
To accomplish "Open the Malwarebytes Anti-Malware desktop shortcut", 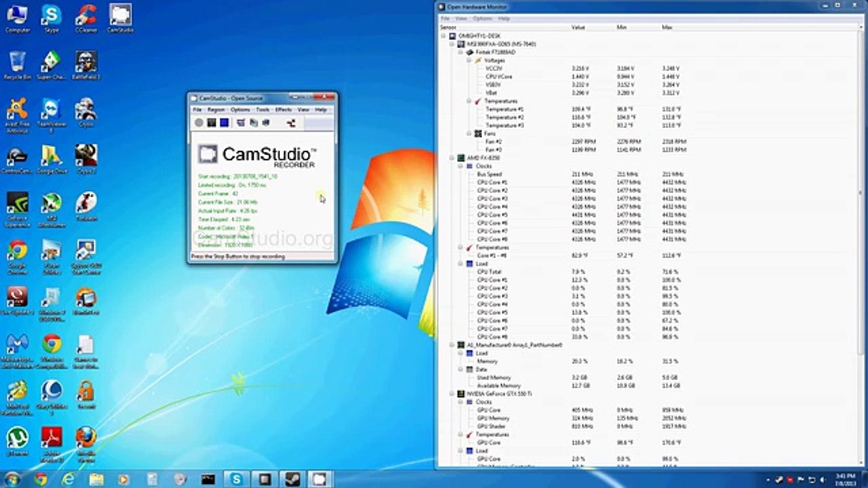I will (x=17, y=350).
